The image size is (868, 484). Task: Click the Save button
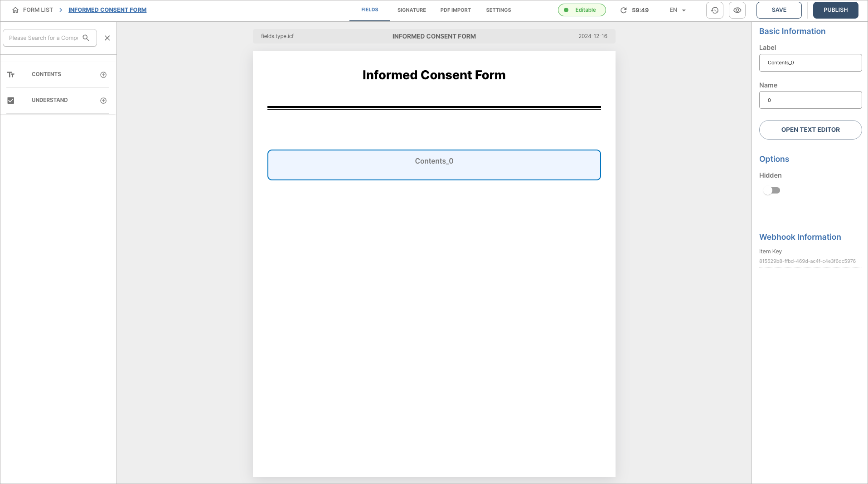tap(779, 10)
